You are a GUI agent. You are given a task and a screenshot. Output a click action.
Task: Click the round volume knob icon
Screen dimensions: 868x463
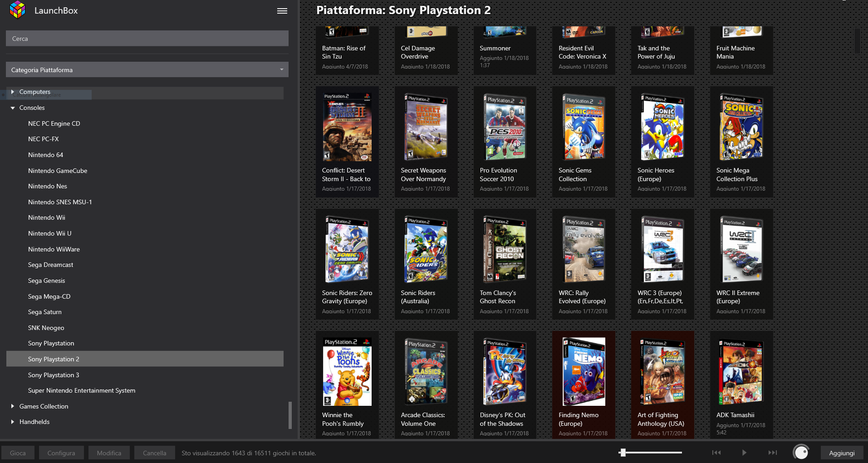801,453
